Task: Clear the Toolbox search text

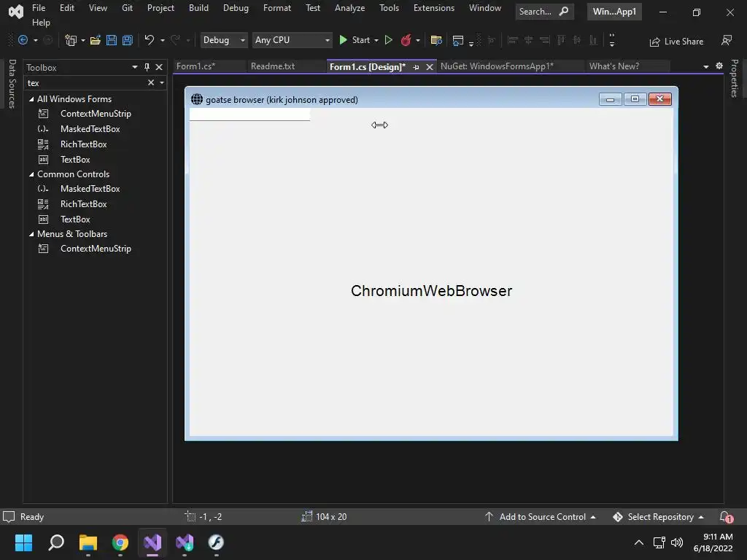Action: click(151, 82)
